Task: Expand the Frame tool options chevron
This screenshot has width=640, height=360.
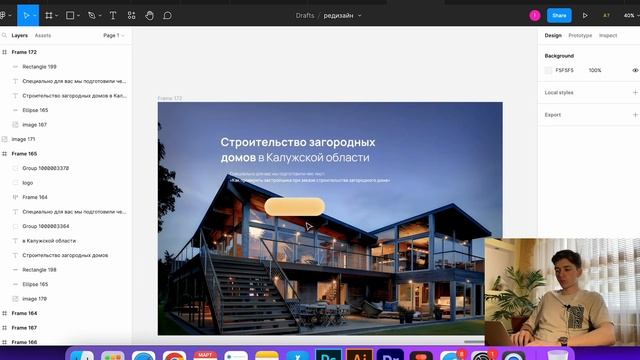Action: pyautogui.click(x=56, y=16)
